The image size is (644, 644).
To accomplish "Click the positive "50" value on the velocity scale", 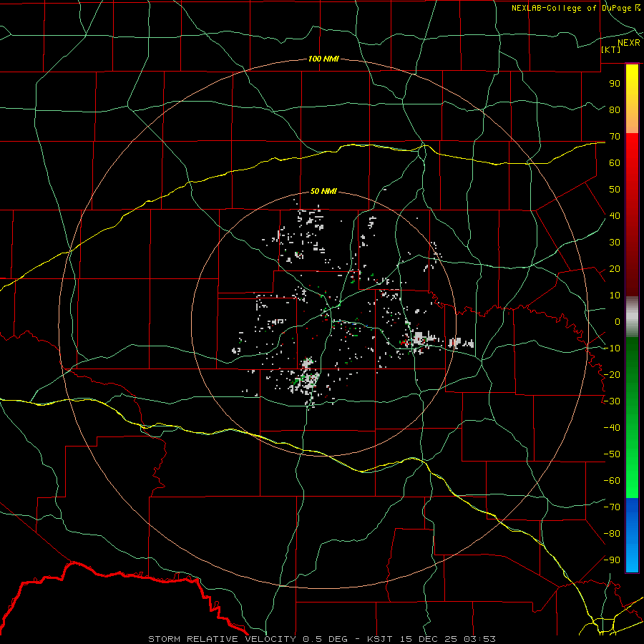I will pos(615,190).
